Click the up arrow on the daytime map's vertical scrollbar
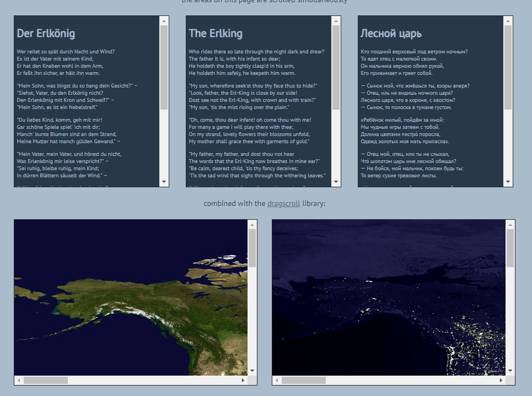This screenshot has height=396, width=532. click(x=252, y=225)
